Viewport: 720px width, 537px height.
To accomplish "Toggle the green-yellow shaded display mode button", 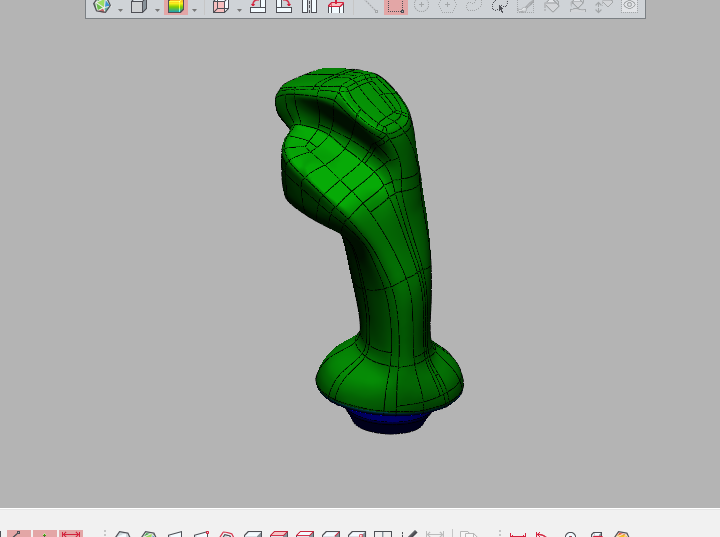I will tap(175, 7).
